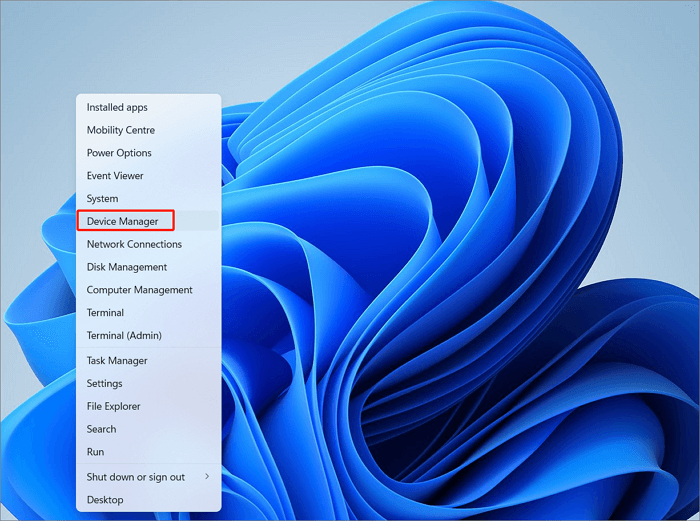The image size is (700, 521).
Task: Click the Shut down or sign out label
Action: (x=135, y=477)
